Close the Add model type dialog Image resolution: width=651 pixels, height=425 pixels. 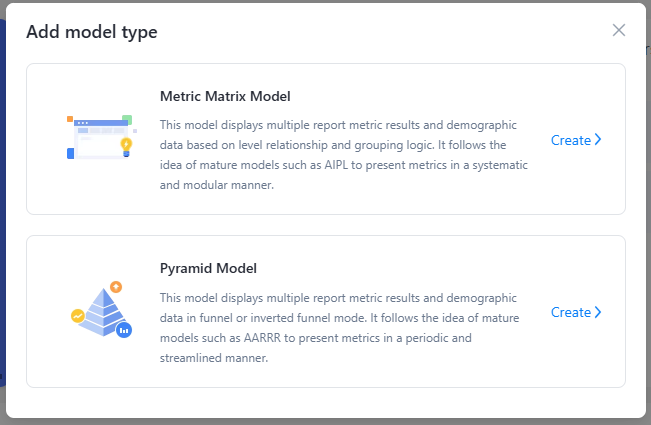point(619,30)
